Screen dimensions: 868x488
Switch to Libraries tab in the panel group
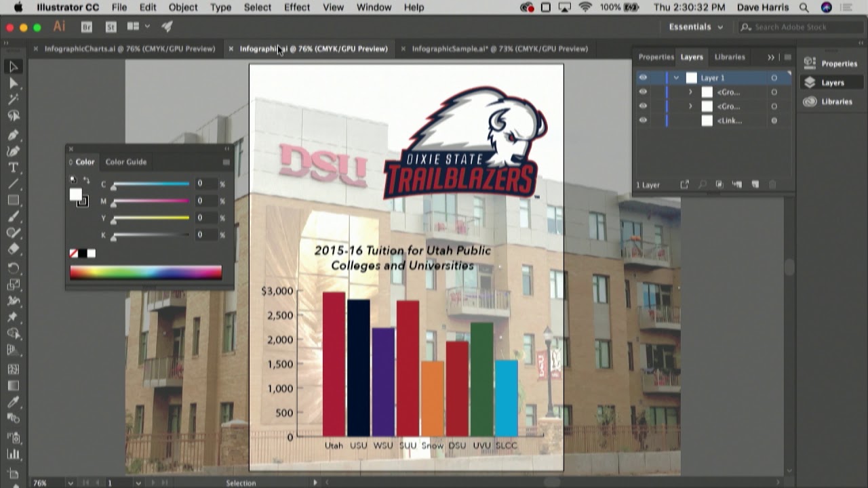coord(730,57)
